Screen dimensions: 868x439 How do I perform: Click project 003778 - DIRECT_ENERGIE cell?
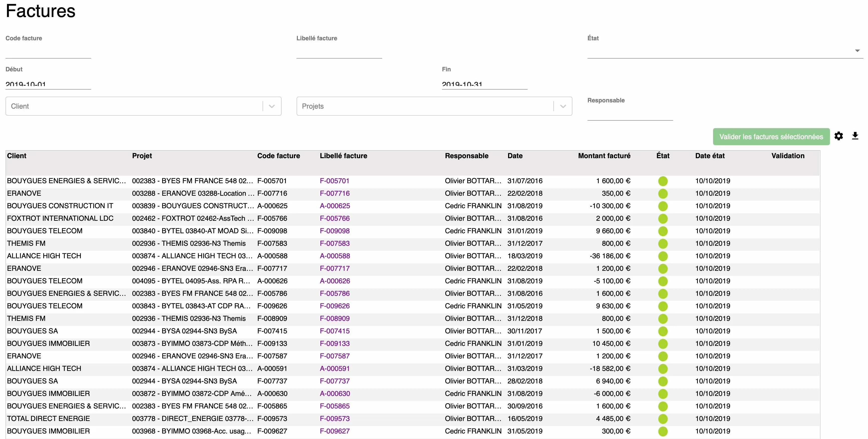click(x=192, y=418)
